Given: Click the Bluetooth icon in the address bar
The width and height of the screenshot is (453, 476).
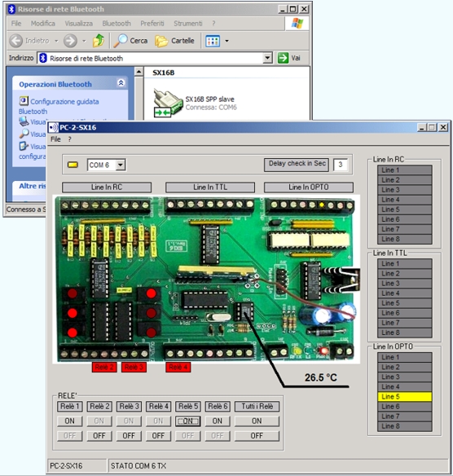Looking at the screenshot, I should coord(43,58).
